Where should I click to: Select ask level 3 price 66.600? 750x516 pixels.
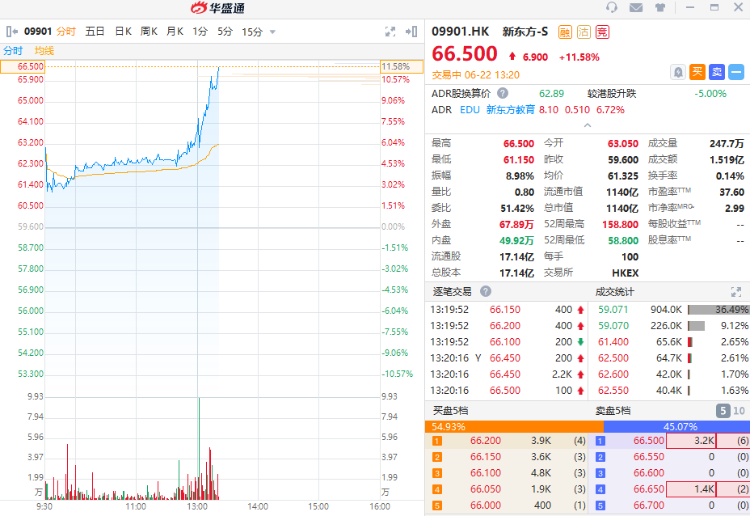click(x=649, y=473)
